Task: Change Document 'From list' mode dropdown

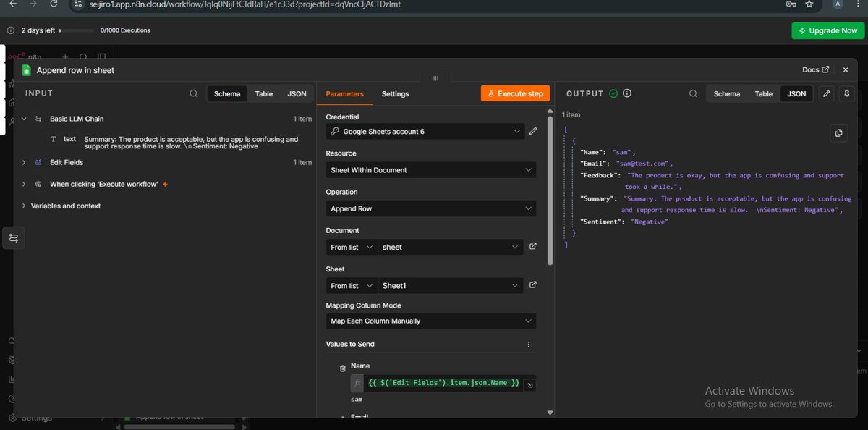Action: (x=352, y=247)
